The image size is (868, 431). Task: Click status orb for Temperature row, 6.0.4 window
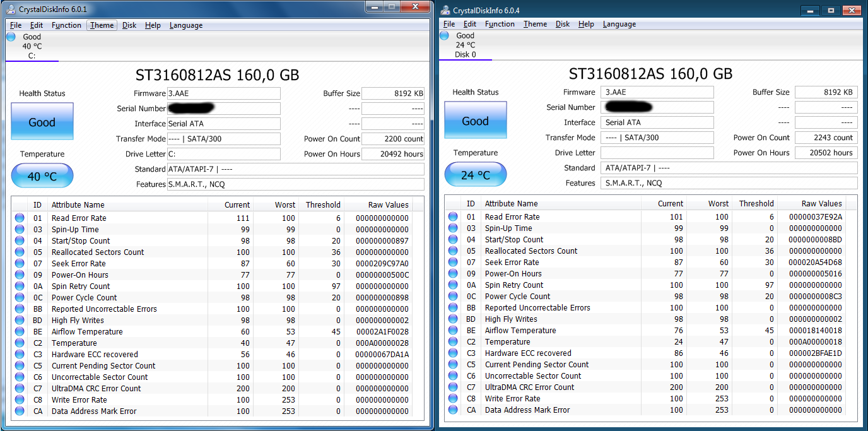[x=453, y=341]
